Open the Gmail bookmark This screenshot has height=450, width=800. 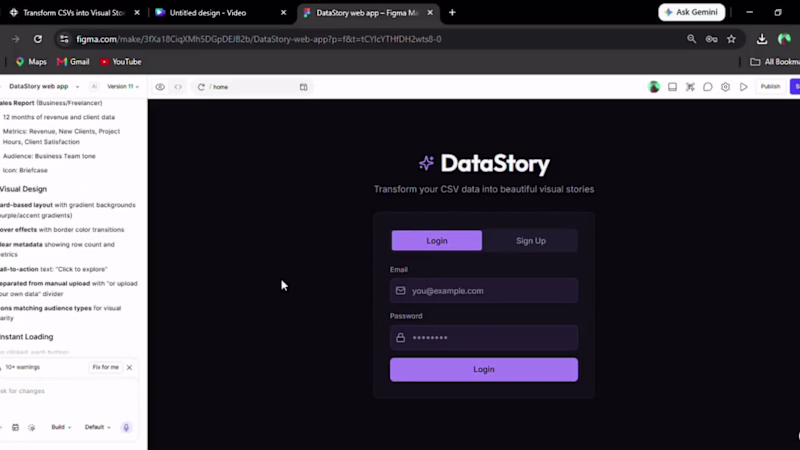(x=73, y=62)
